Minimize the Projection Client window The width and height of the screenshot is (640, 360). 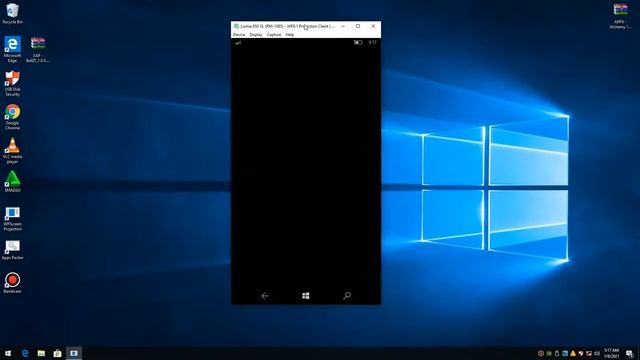343,26
